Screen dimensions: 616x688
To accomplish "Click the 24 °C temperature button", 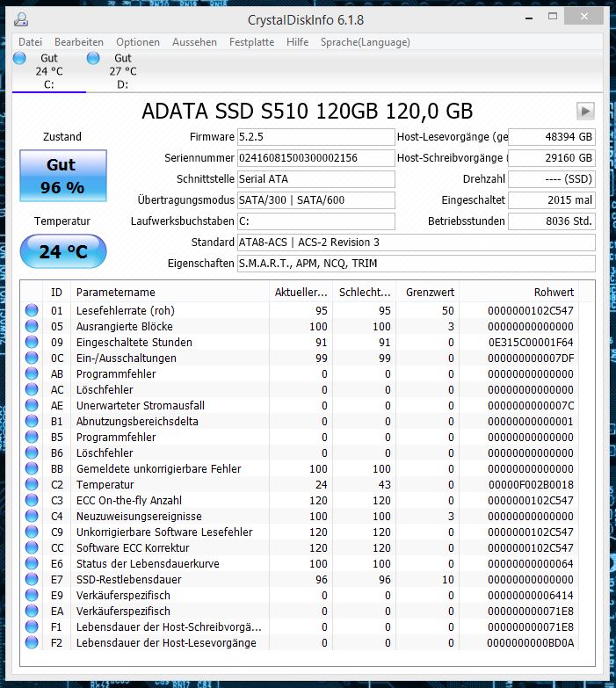I will tap(63, 251).
